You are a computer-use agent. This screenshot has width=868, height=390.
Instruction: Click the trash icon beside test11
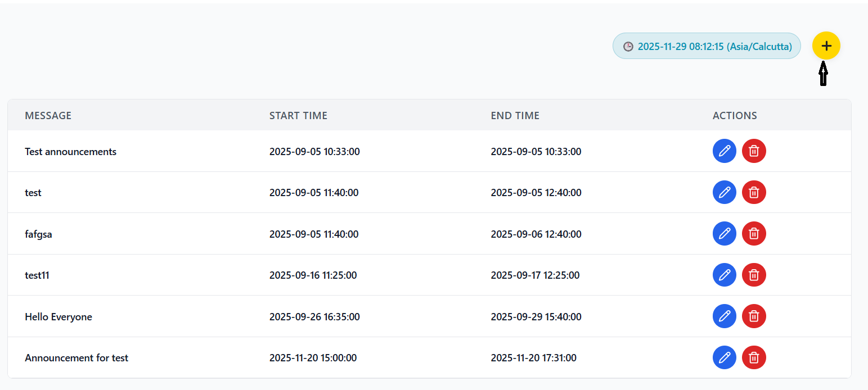pos(754,275)
